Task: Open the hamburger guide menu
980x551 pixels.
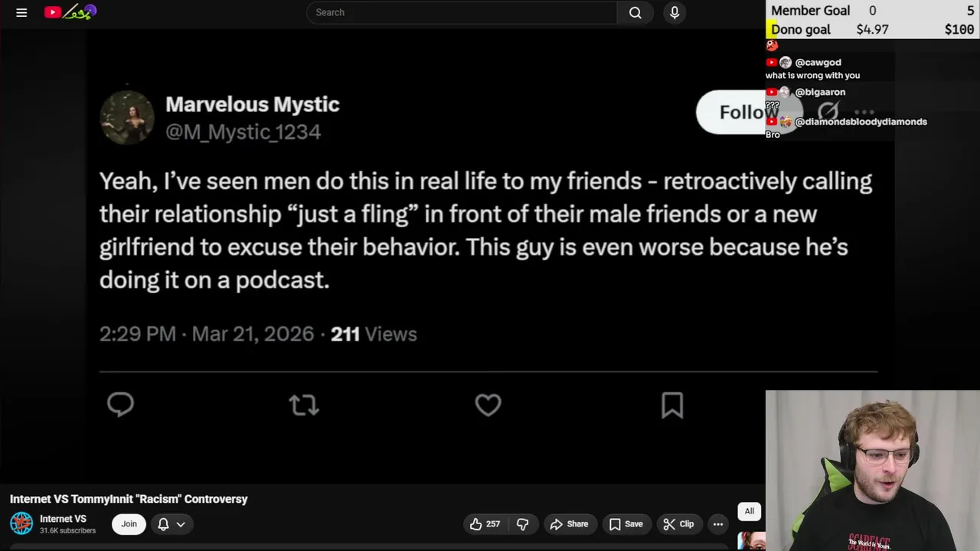Action: pyautogui.click(x=21, y=12)
